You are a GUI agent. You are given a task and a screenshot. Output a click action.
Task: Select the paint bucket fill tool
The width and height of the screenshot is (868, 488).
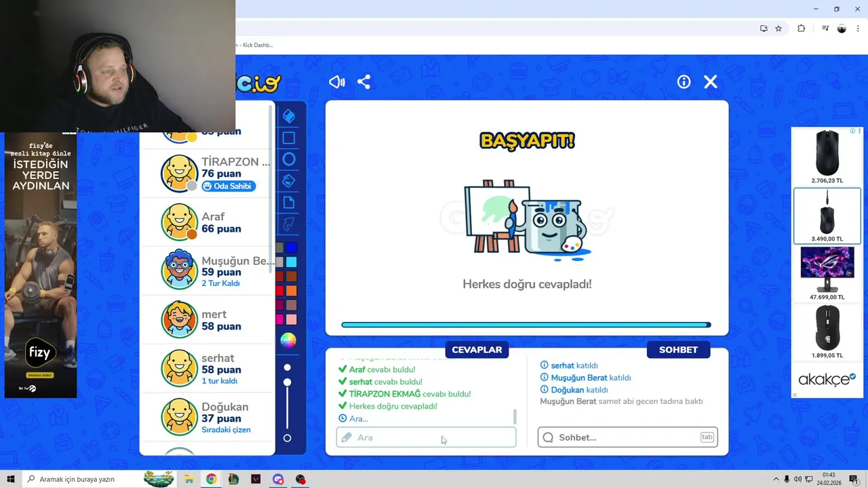tap(289, 181)
